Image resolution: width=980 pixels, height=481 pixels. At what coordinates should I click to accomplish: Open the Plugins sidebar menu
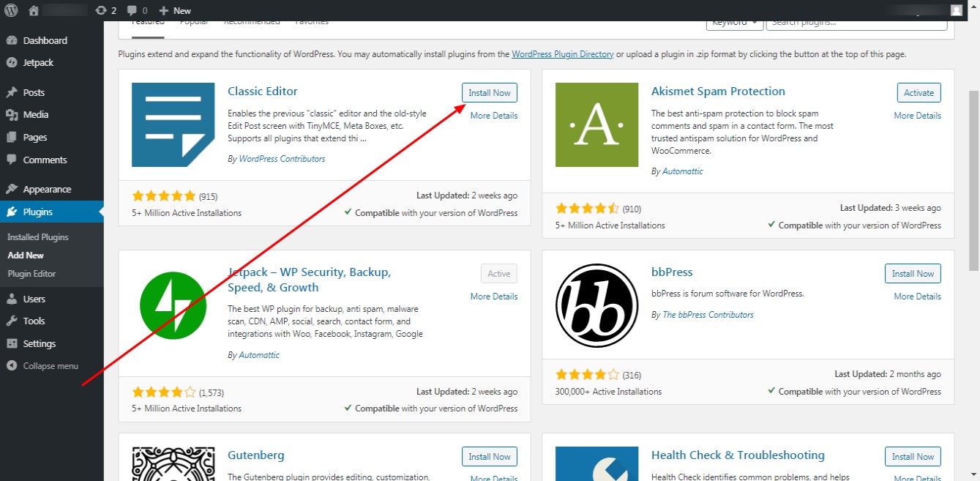pos(51,212)
